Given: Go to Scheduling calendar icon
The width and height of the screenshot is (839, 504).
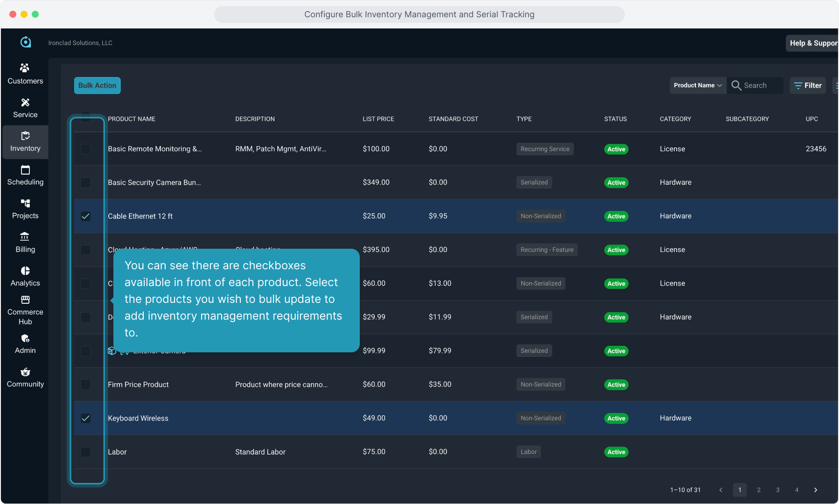Looking at the screenshot, I should pos(25,170).
